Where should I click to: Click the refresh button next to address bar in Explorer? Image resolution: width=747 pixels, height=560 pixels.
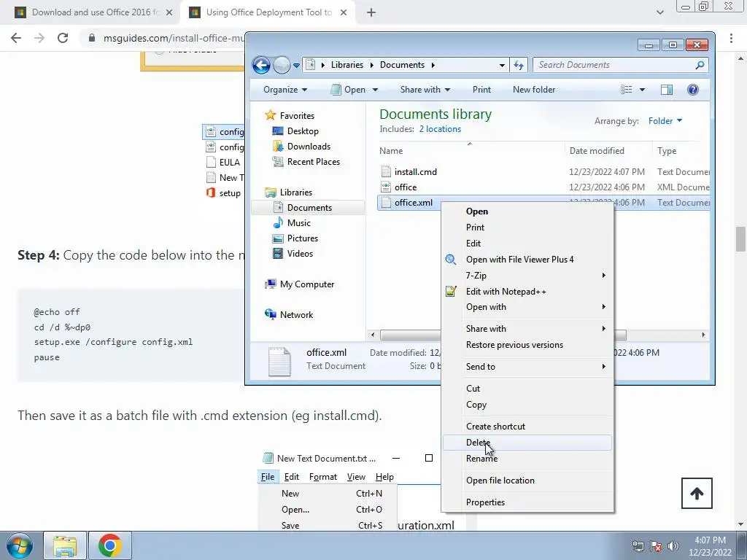pos(519,65)
